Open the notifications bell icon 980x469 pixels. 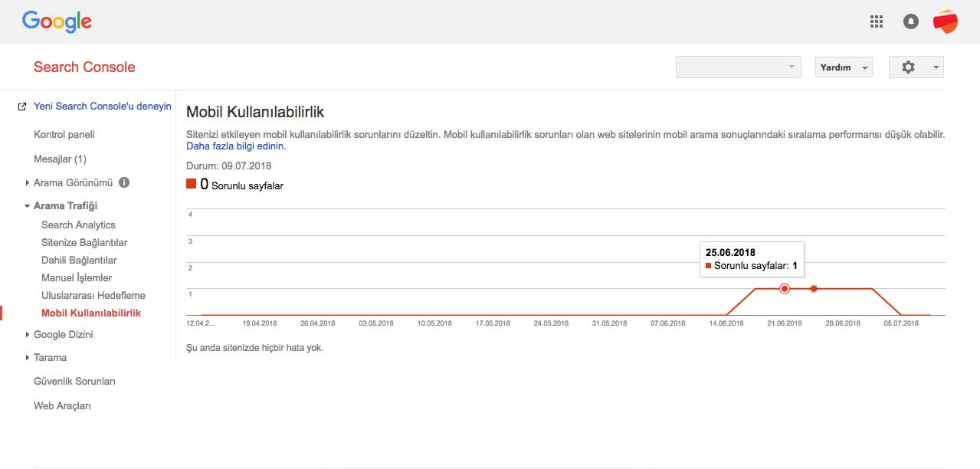point(911,21)
